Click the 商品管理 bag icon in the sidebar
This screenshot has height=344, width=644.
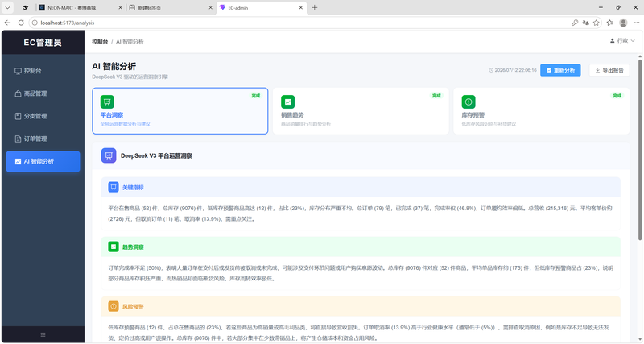point(18,93)
